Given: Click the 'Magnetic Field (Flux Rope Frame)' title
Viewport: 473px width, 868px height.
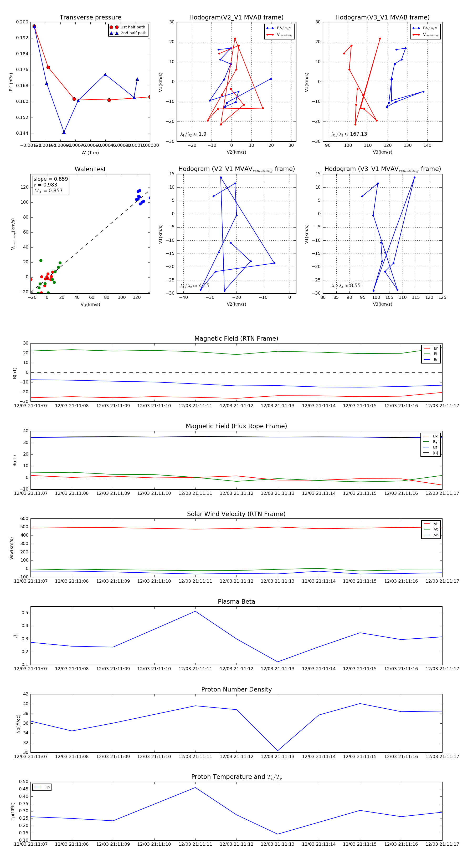Looking at the screenshot, I should click(236, 426).
